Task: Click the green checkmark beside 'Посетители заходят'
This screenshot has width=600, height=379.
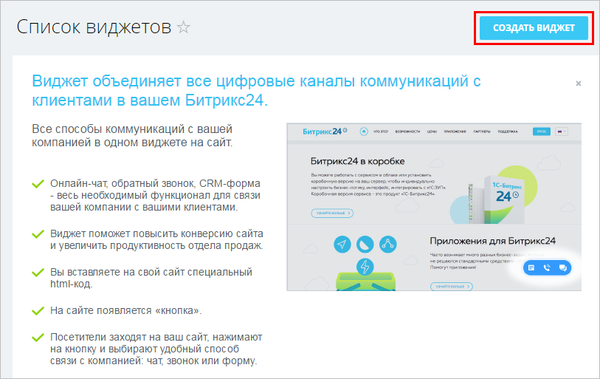Action: pos(38,337)
